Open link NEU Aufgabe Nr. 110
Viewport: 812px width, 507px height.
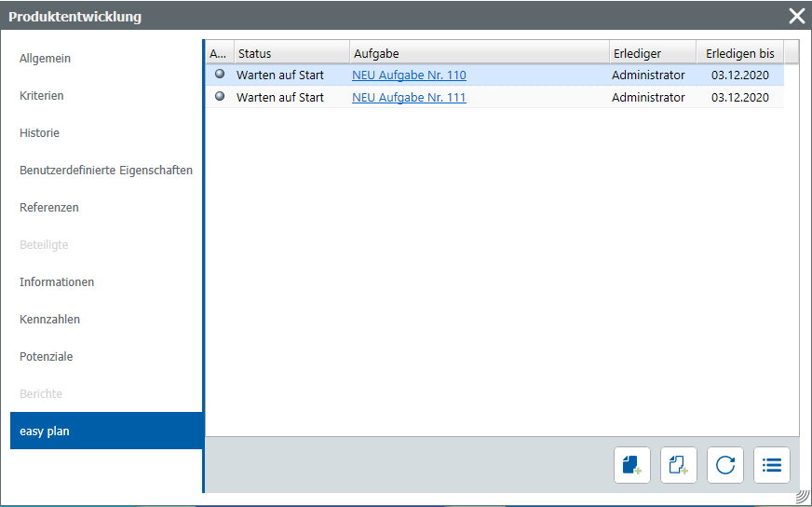point(409,75)
